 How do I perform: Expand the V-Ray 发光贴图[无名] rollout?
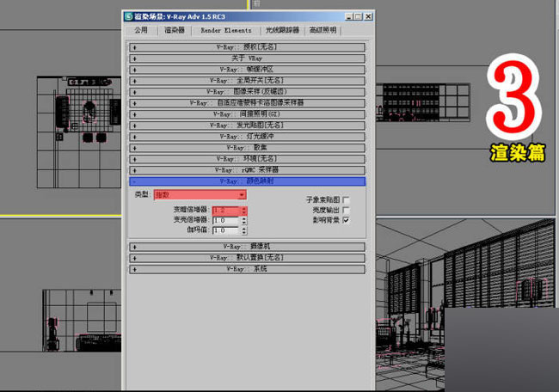pyautogui.click(x=247, y=126)
